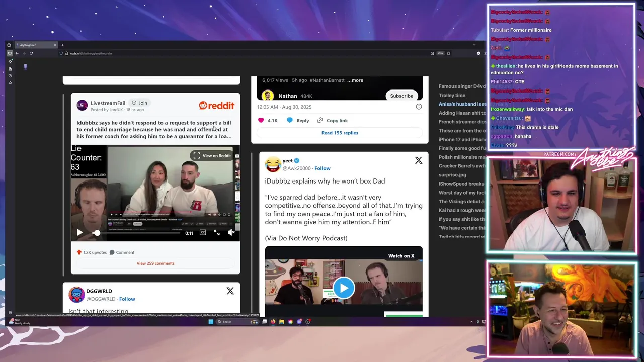The width and height of the screenshot is (644, 362).
Task: Click the browser address bar URL
Action: 91,53
